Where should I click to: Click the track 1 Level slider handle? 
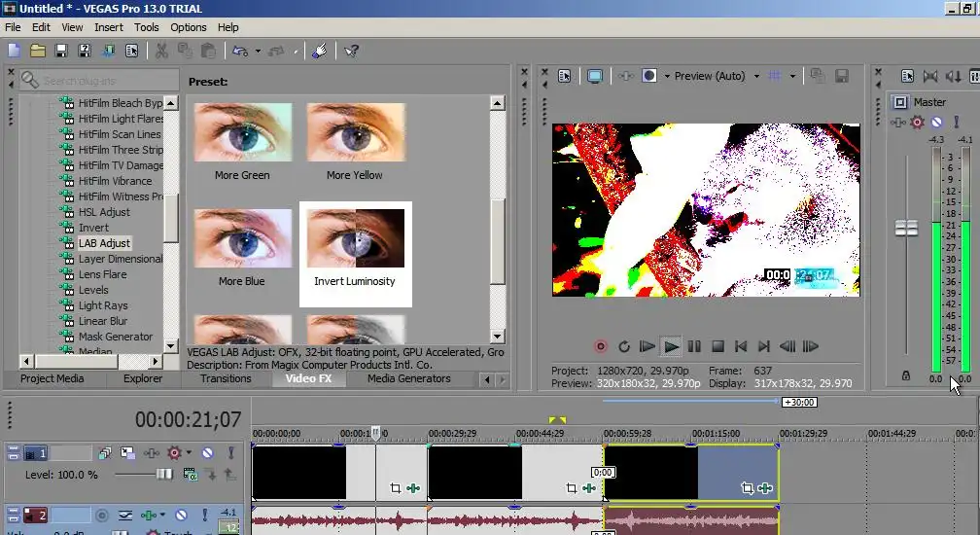click(164, 475)
